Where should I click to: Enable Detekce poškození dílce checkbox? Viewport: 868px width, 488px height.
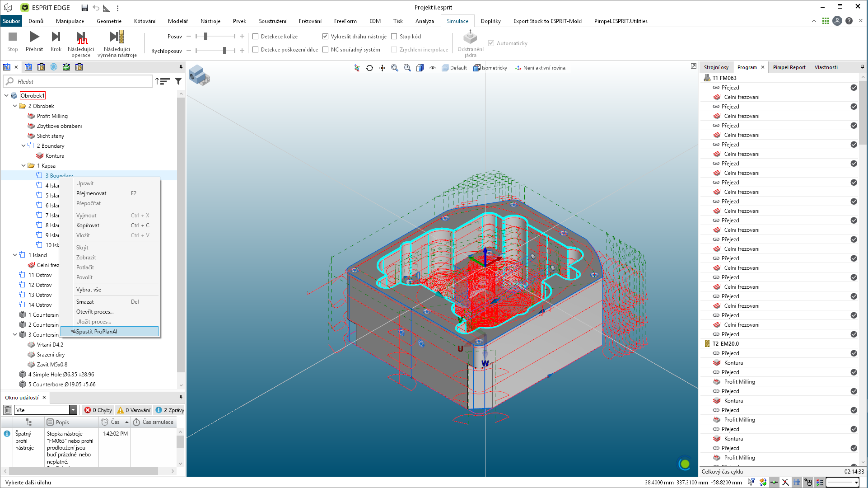tap(256, 50)
